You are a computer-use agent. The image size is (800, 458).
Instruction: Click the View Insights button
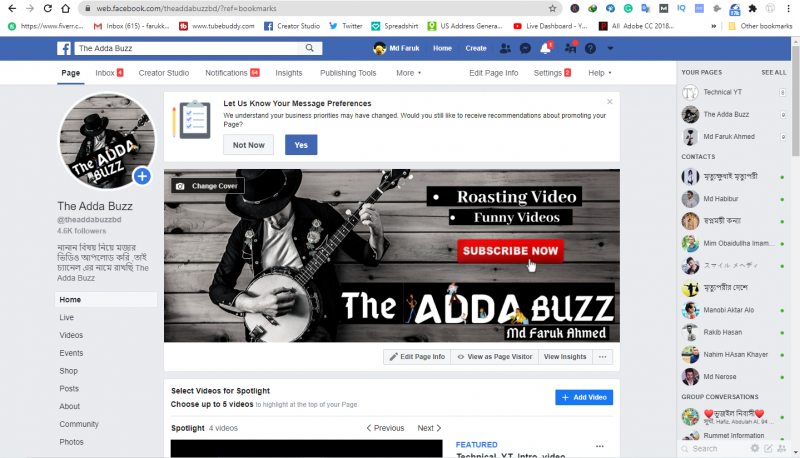pos(565,357)
